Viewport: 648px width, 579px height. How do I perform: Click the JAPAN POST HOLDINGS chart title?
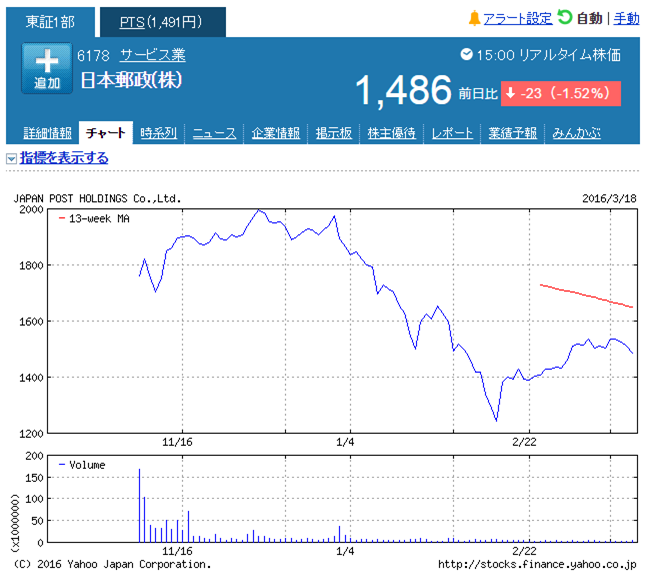[98, 199]
